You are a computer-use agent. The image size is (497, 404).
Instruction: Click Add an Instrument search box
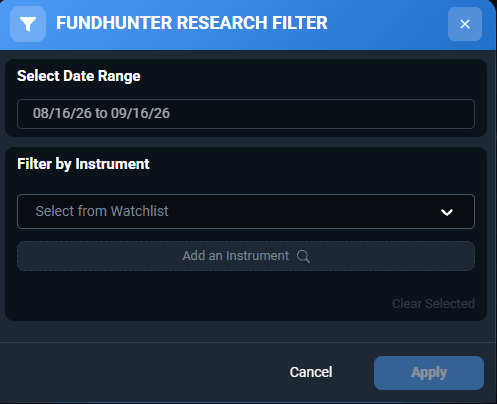[246, 256]
